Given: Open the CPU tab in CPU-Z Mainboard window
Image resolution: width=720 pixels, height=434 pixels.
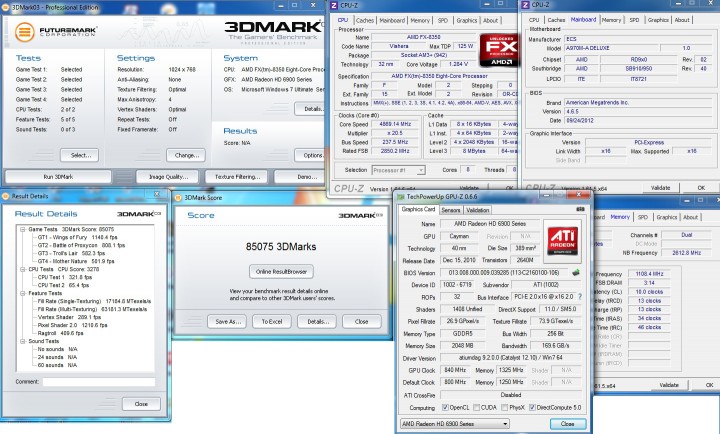Looking at the screenshot, I should [x=534, y=20].
